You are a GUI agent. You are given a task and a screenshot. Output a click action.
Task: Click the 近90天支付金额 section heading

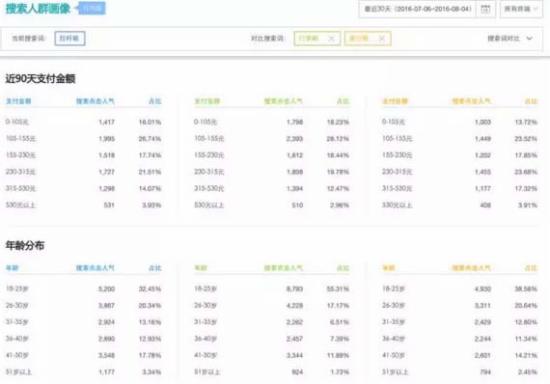point(40,79)
